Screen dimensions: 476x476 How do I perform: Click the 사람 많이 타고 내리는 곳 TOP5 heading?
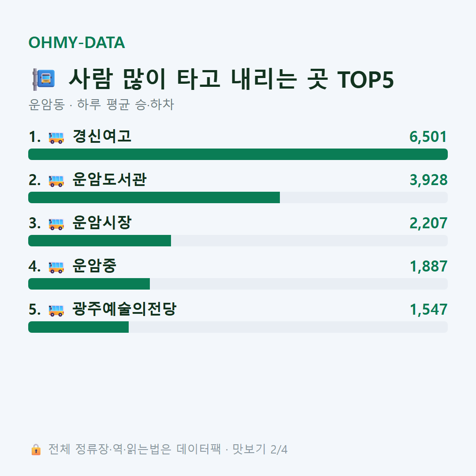(231, 79)
